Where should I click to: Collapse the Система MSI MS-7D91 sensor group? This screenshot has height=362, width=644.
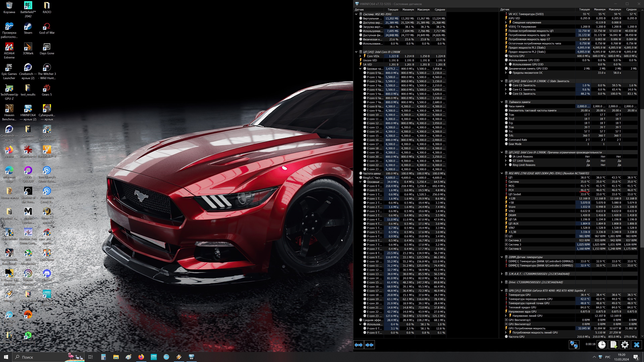(x=356, y=14)
